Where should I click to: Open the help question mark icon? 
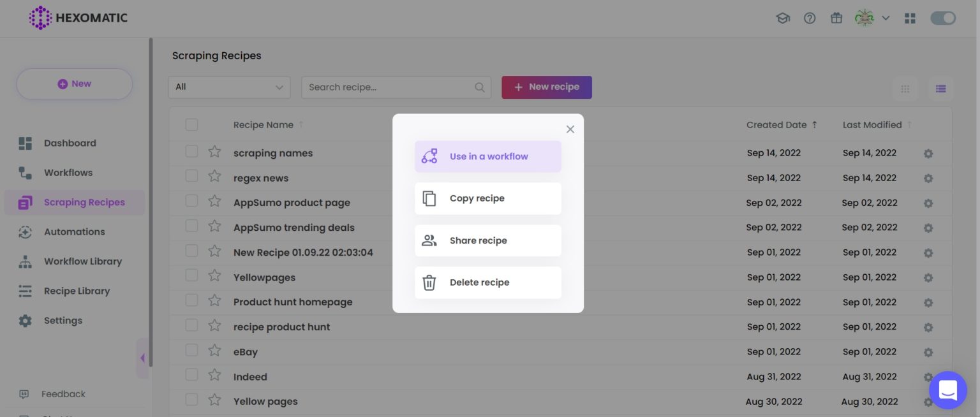(x=810, y=18)
